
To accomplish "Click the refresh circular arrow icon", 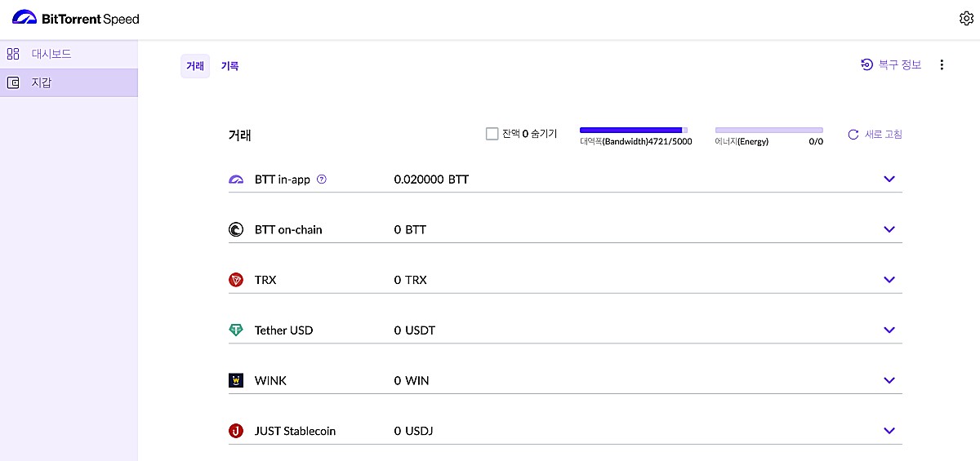I will click(853, 135).
